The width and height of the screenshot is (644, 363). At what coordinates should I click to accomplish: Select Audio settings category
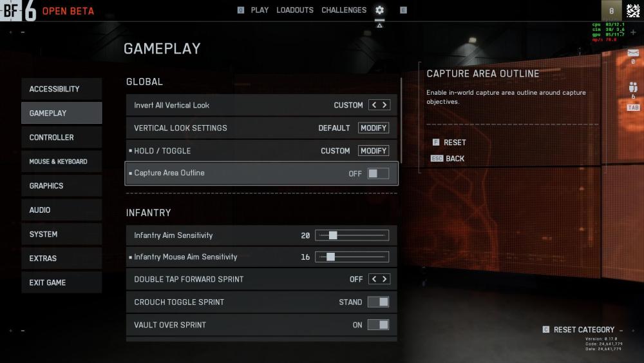click(62, 210)
